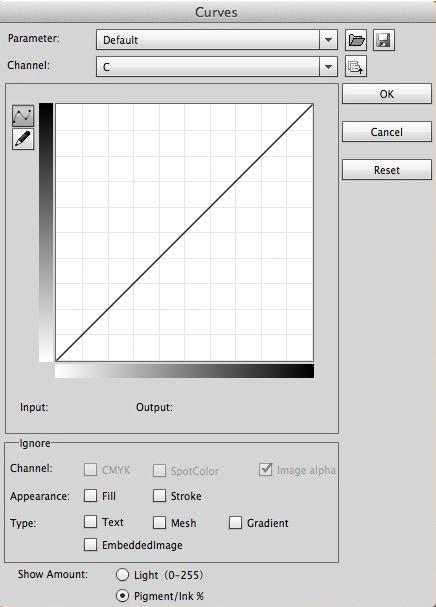Open the Channel dropdown set to C
The image size is (436, 607).
click(216, 66)
